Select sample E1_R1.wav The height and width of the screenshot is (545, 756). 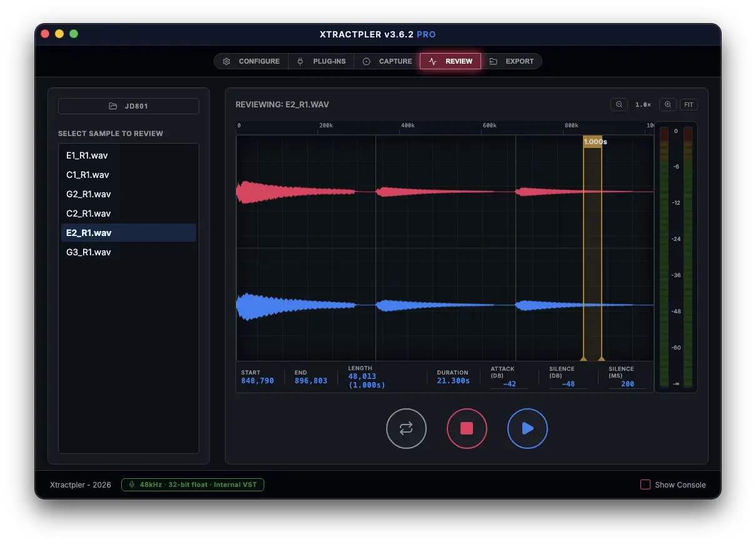click(129, 155)
